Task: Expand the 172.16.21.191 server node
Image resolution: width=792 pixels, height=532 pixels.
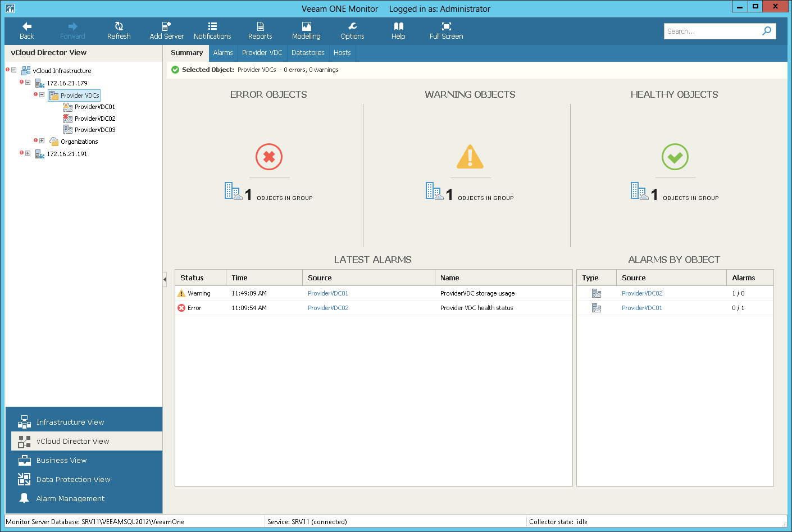Action: coord(28,153)
